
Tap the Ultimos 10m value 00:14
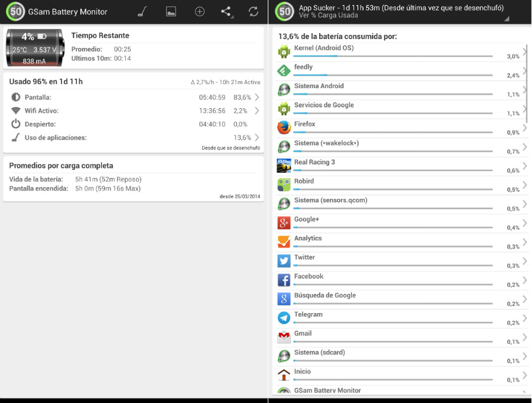click(x=122, y=58)
